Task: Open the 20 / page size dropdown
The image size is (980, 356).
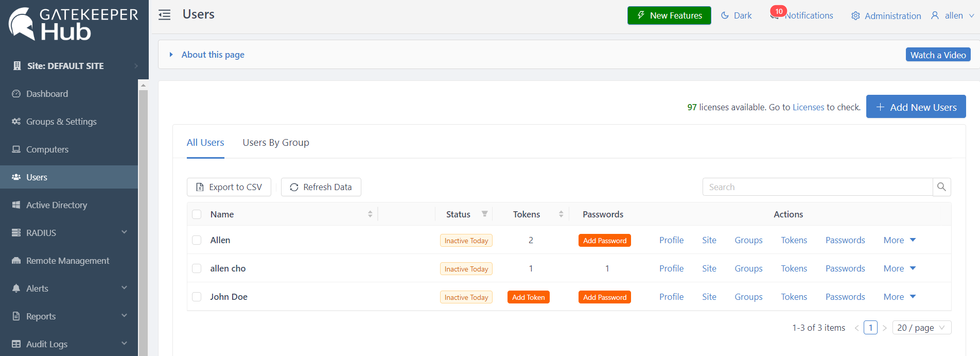Action: point(921,328)
